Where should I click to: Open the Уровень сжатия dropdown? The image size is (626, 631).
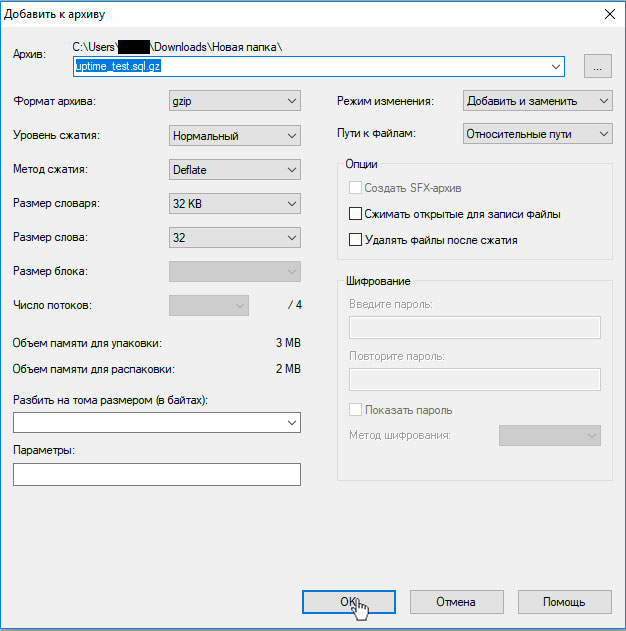[x=235, y=136]
